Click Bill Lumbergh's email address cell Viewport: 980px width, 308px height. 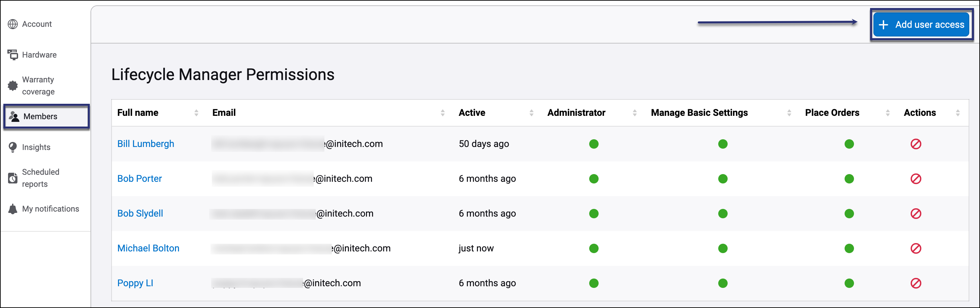click(x=297, y=144)
